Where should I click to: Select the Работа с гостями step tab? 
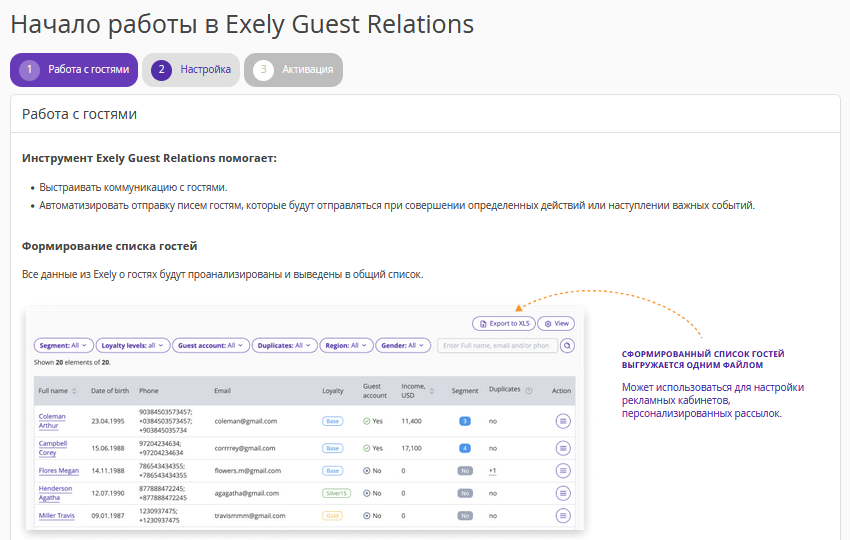click(x=74, y=70)
